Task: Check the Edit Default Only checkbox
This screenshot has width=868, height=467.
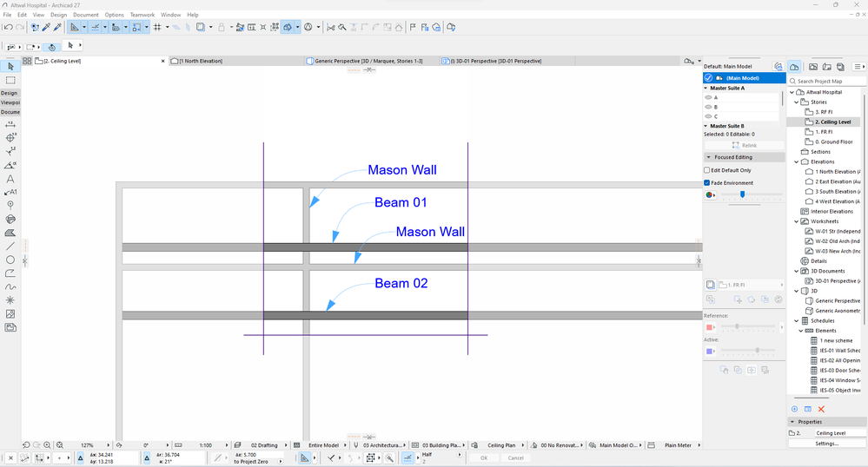Action: (x=707, y=170)
